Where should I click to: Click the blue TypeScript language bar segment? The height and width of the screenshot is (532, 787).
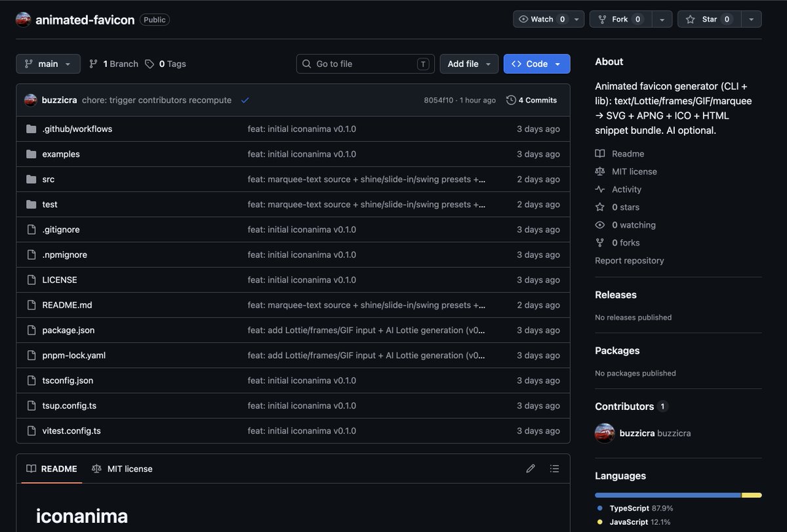pos(668,495)
